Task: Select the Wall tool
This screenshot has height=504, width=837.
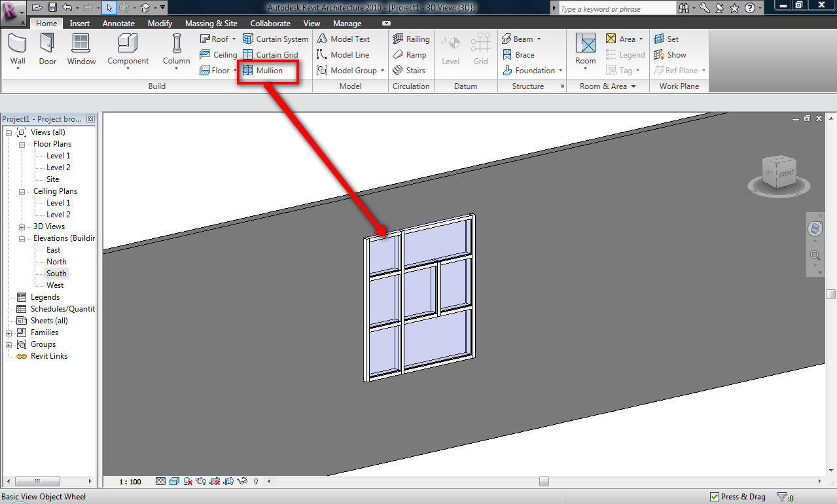Action: (x=18, y=51)
